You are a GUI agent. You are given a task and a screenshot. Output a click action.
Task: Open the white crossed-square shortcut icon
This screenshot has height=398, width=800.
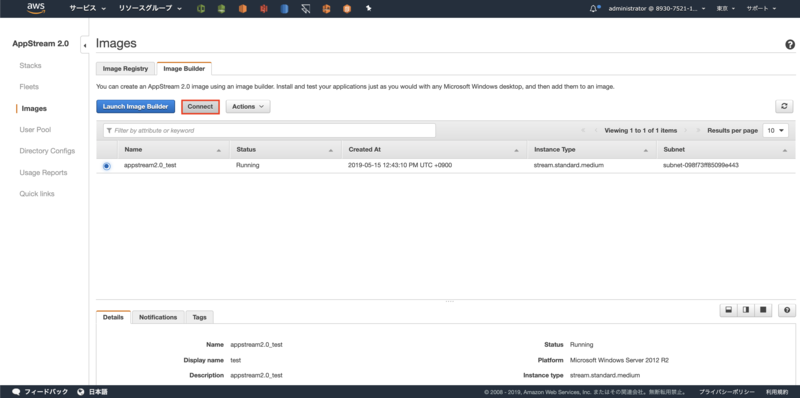point(306,9)
